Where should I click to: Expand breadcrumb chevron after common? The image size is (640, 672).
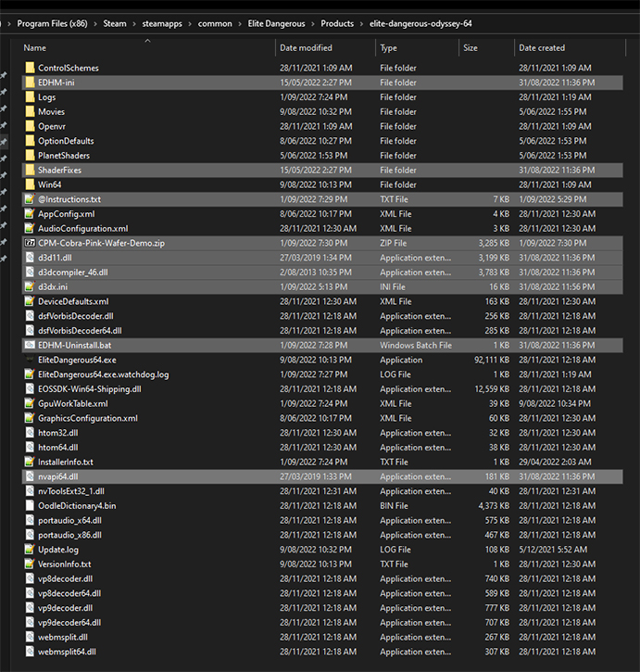click(240, 23)
